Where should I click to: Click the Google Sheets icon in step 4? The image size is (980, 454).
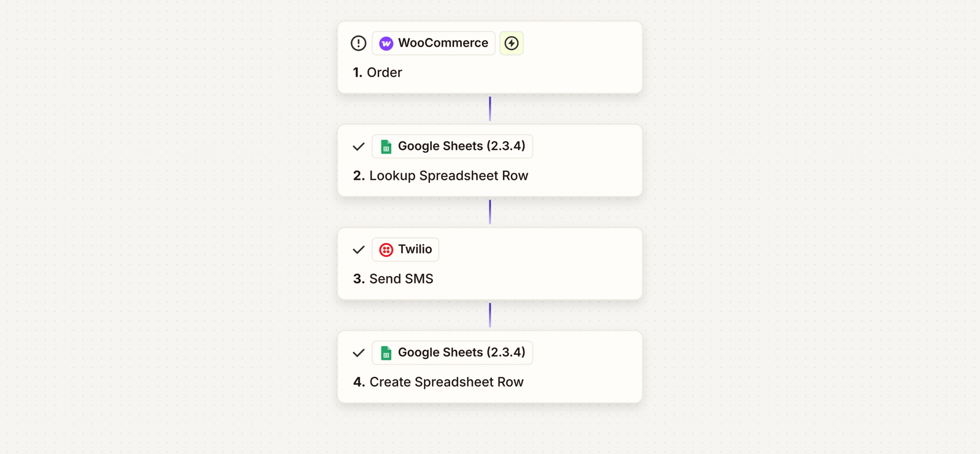pyautogui.click(x=386, y=353)
